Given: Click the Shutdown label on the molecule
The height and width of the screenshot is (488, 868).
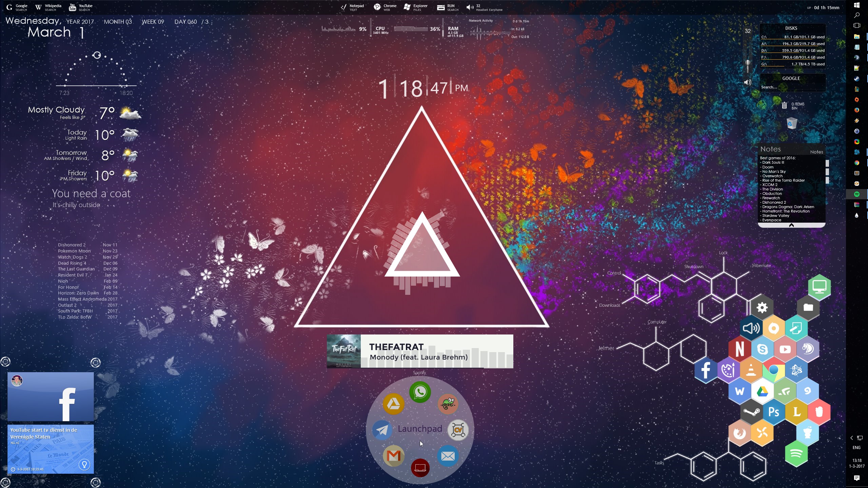Looking at the screenshot, I should pyautogui.click(x=693, y=267).
